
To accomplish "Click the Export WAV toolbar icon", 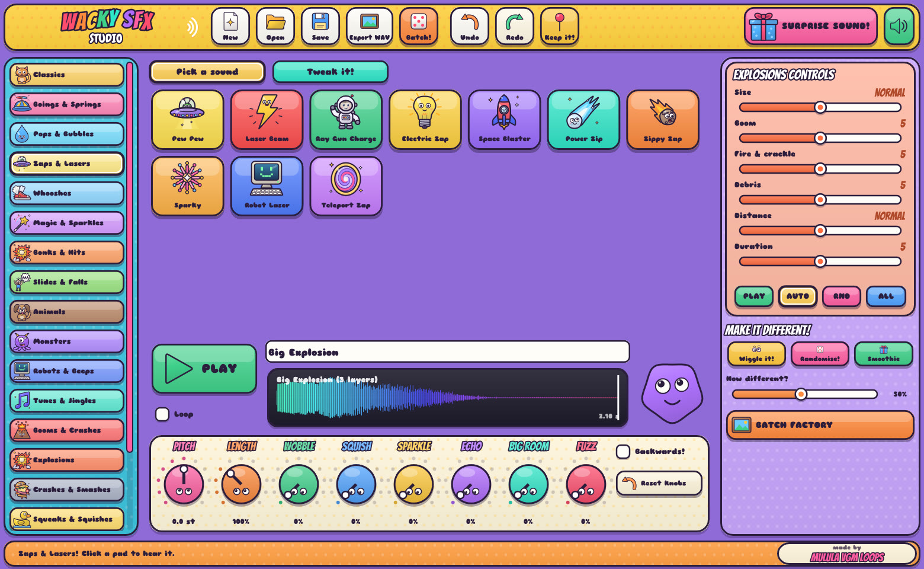I will [370, 26].
